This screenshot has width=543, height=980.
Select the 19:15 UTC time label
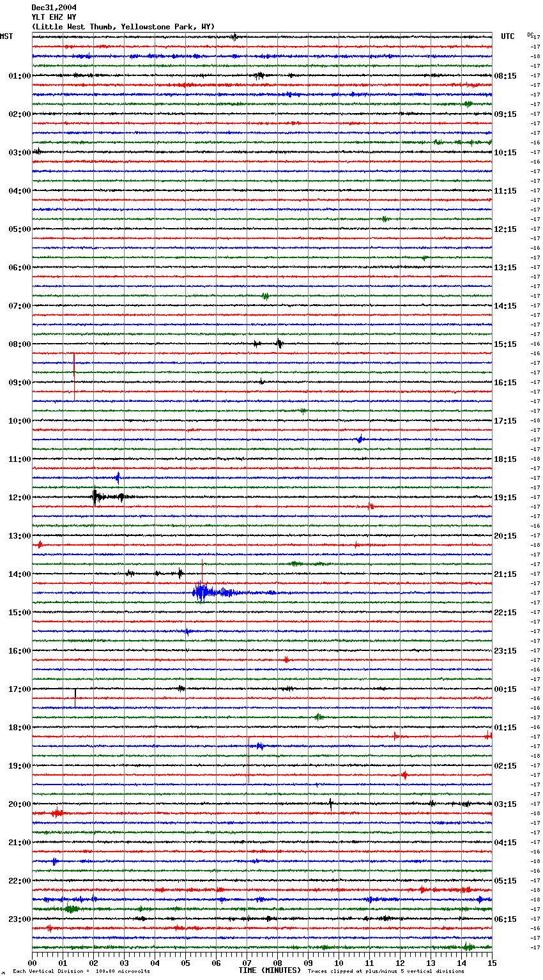click(505, 498)
